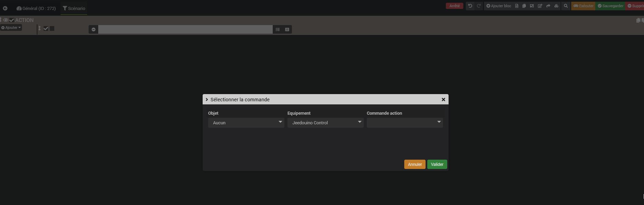This screenshot has height=205, width=644.
Task: Click Annuler in the dialog
Action: click(415, 164)
